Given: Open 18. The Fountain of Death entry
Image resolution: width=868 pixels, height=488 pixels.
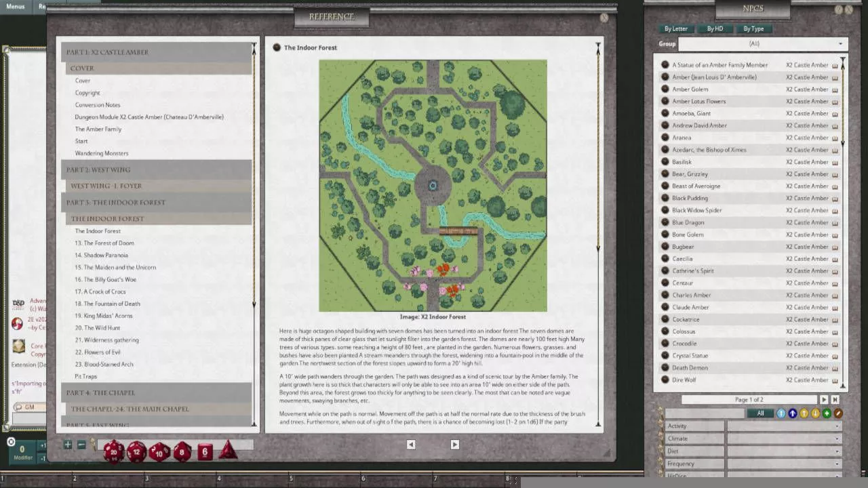Looking at the screenshot, I should click(107, 304).
